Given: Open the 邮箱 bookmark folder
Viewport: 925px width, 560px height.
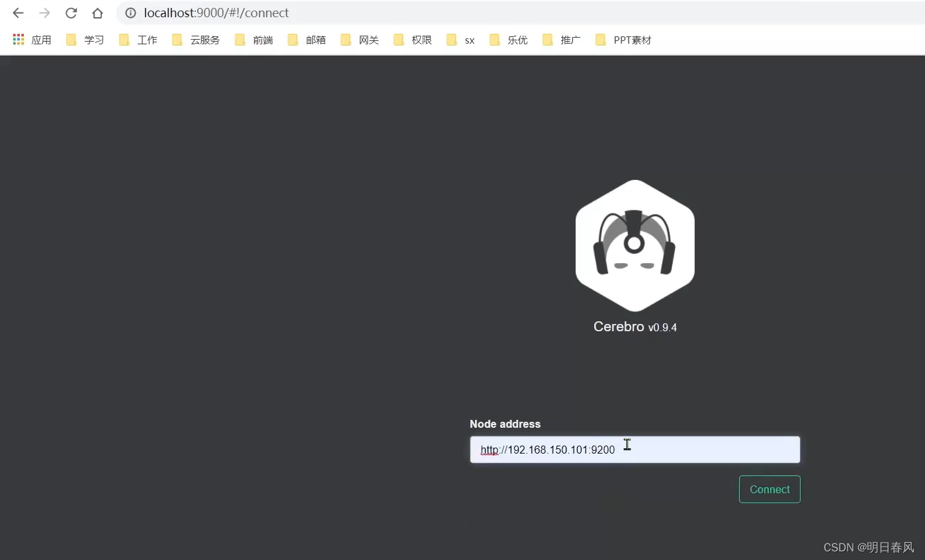Looking at the screenshot, I should pos(306,40).
